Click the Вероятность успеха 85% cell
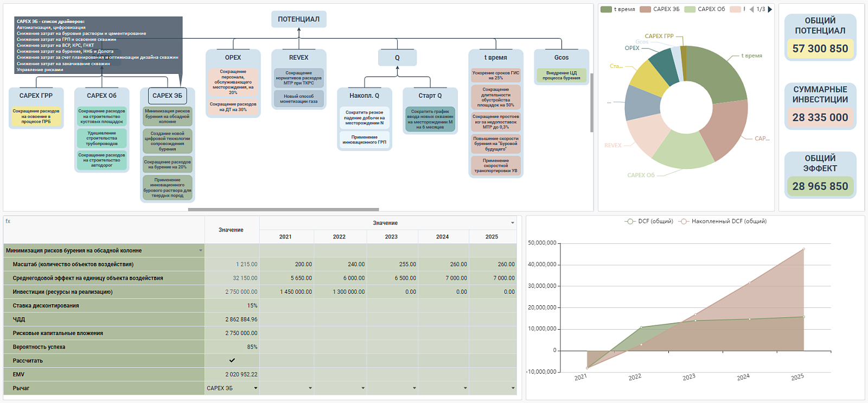Screen dimensions: 868x403 [x=232, y=347]
